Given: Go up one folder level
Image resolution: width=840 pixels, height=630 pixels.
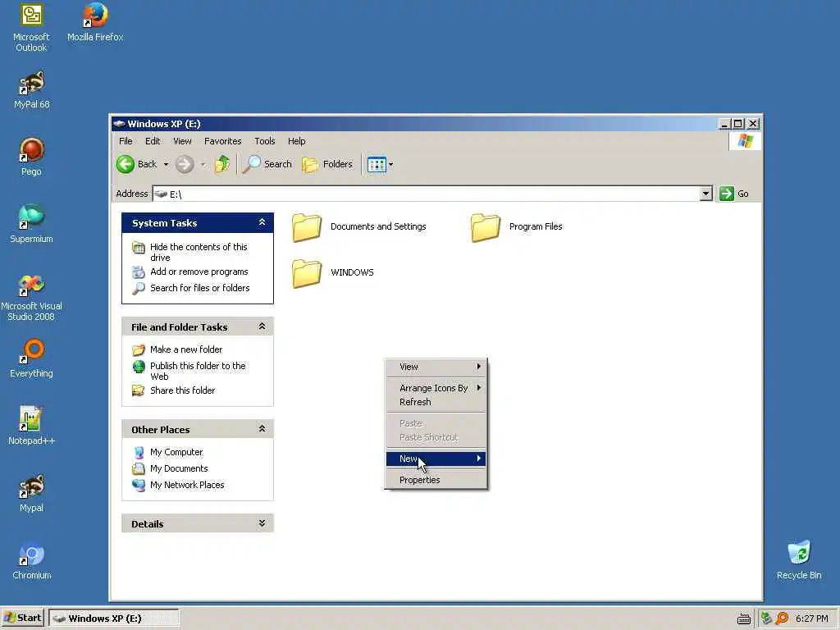Looking at the screenshot, I should click(x=221, y=164).
